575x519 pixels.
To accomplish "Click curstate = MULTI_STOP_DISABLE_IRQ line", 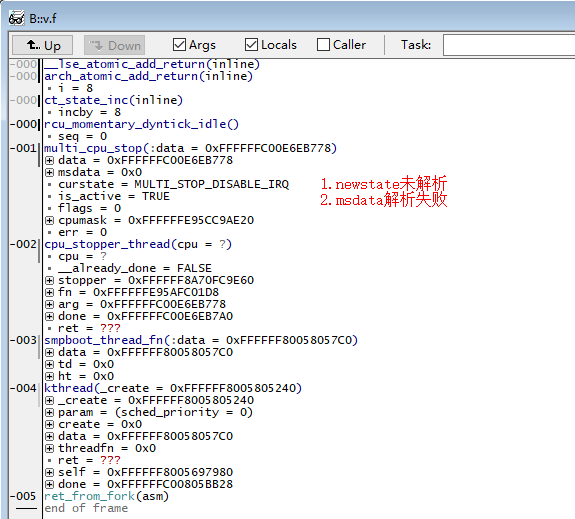I will (173, 184).
